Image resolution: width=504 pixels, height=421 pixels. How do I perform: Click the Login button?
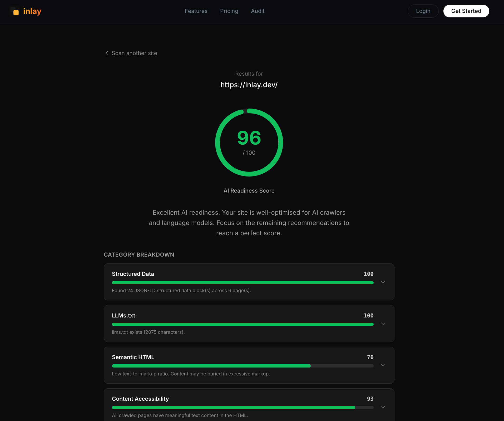click(x=423, y=11)
